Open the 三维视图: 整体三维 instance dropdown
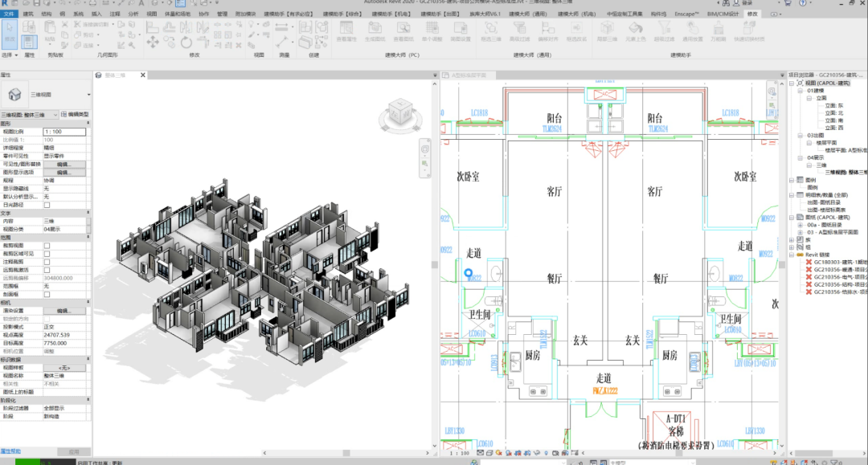868x465 pixels. pos(30,115)
